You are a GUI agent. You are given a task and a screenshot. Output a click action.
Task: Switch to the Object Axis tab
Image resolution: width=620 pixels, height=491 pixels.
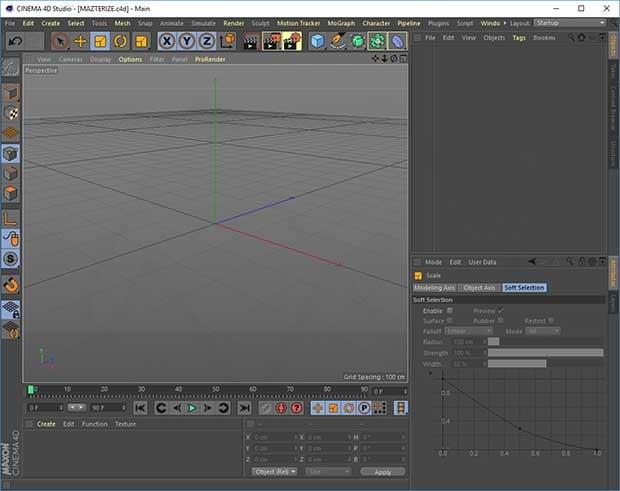(x=479, y=288)
